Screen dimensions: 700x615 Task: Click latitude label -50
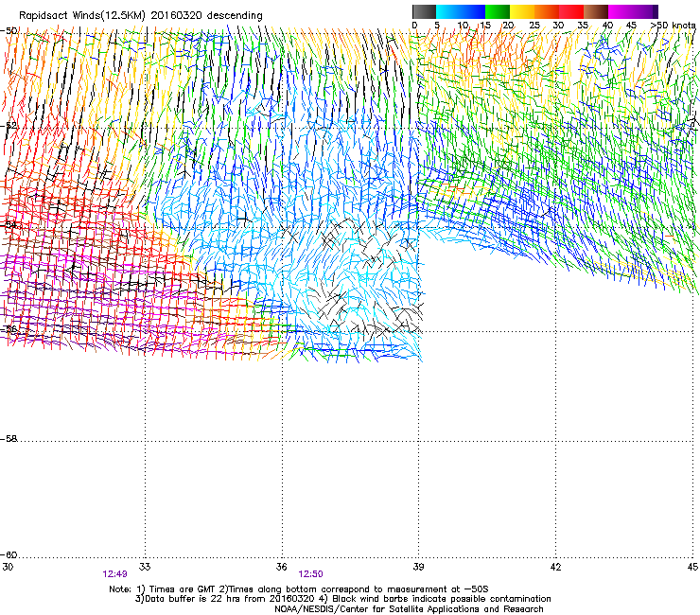click(x=9, y=31)
